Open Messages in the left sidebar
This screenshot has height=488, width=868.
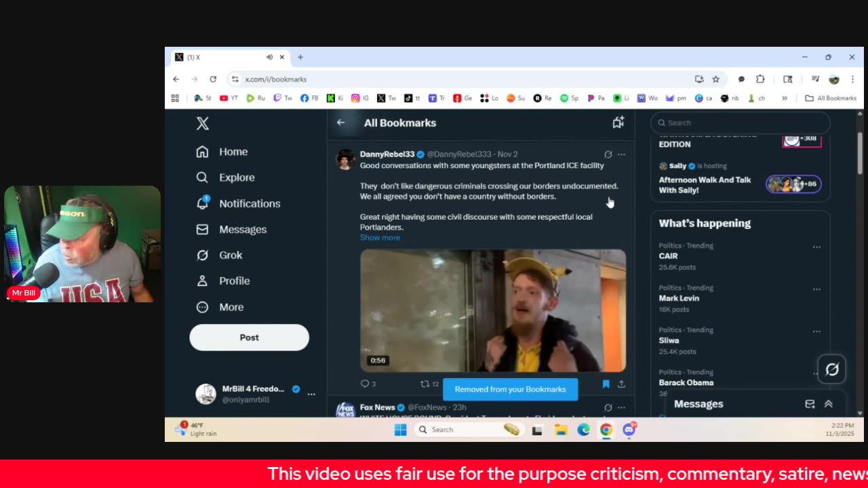231,229
